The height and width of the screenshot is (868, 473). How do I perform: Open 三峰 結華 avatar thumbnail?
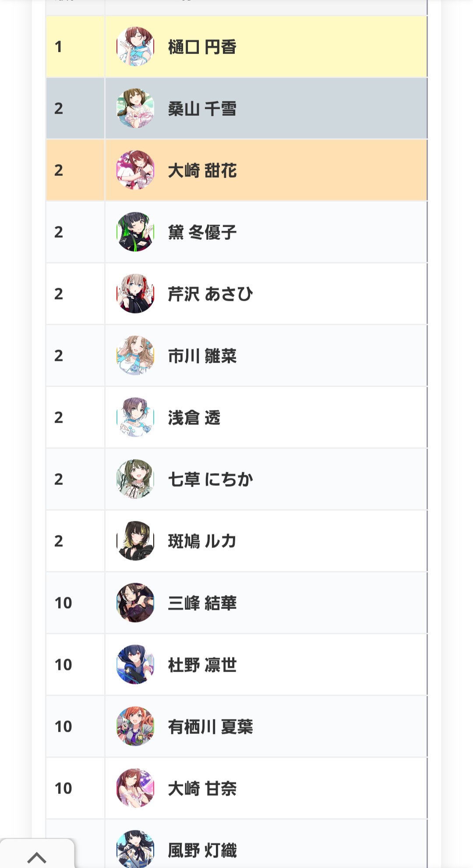[135, 603]
